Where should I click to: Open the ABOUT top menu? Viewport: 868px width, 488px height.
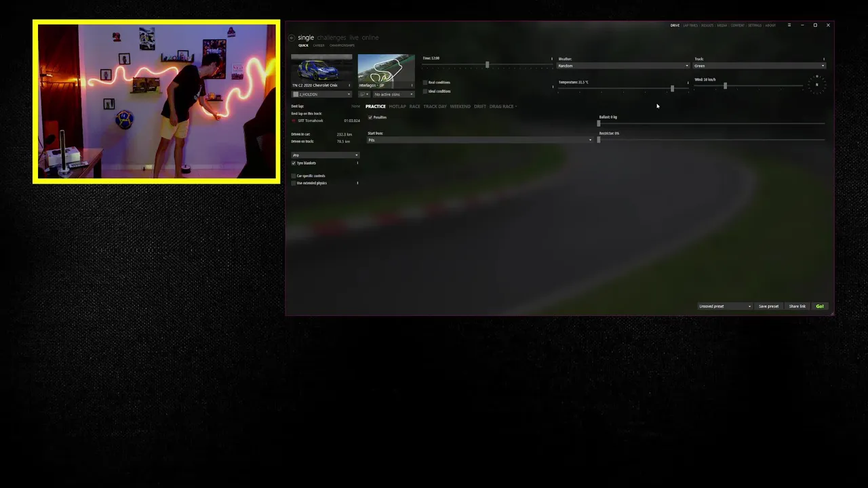770,25
